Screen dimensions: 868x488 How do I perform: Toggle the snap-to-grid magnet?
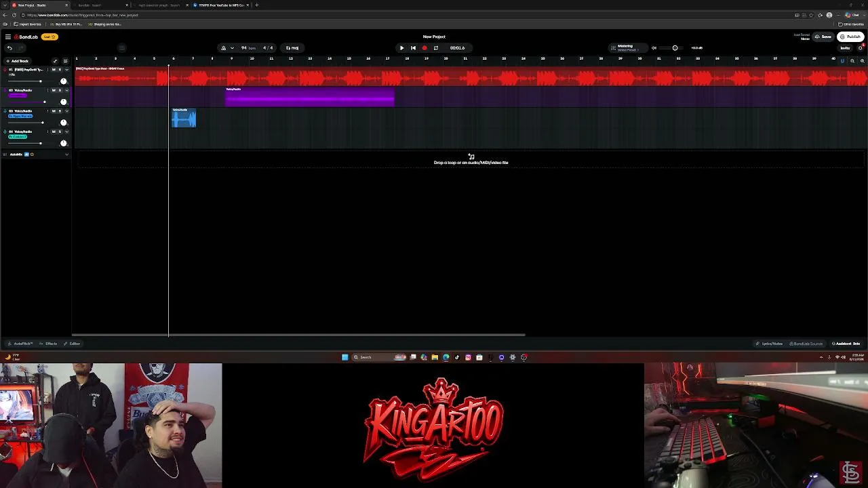click(x=842, y=61)
